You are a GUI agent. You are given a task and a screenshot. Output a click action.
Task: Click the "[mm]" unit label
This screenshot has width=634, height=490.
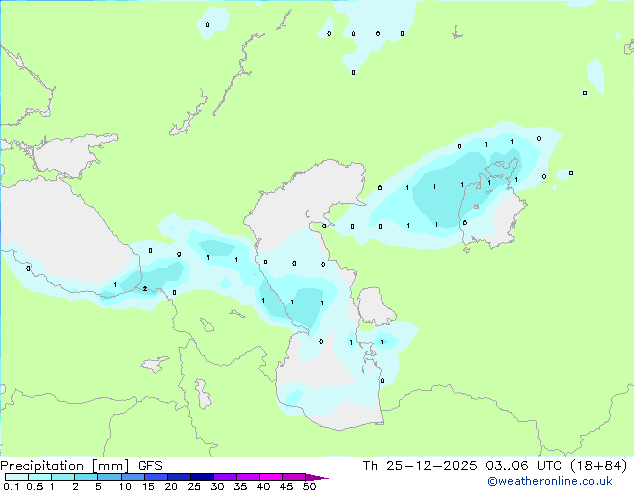click(110, 466)
